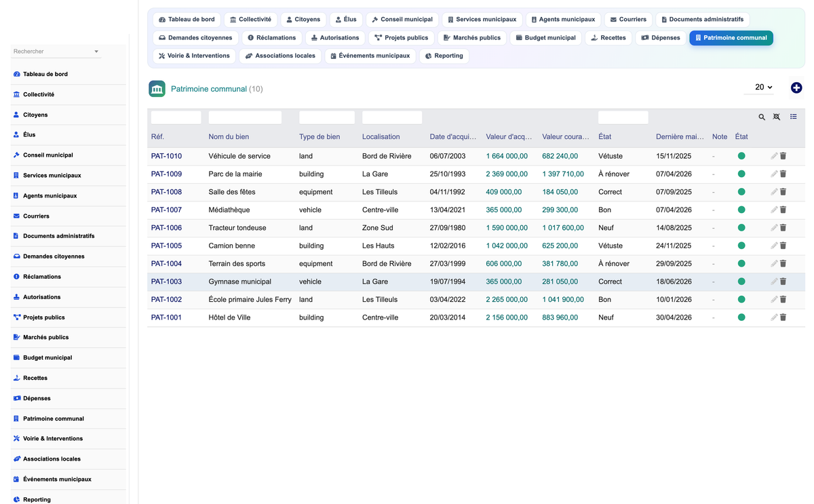
Task: Click the Nom du bien filter field
Action: pyautogui.click(x=245, y=117)
